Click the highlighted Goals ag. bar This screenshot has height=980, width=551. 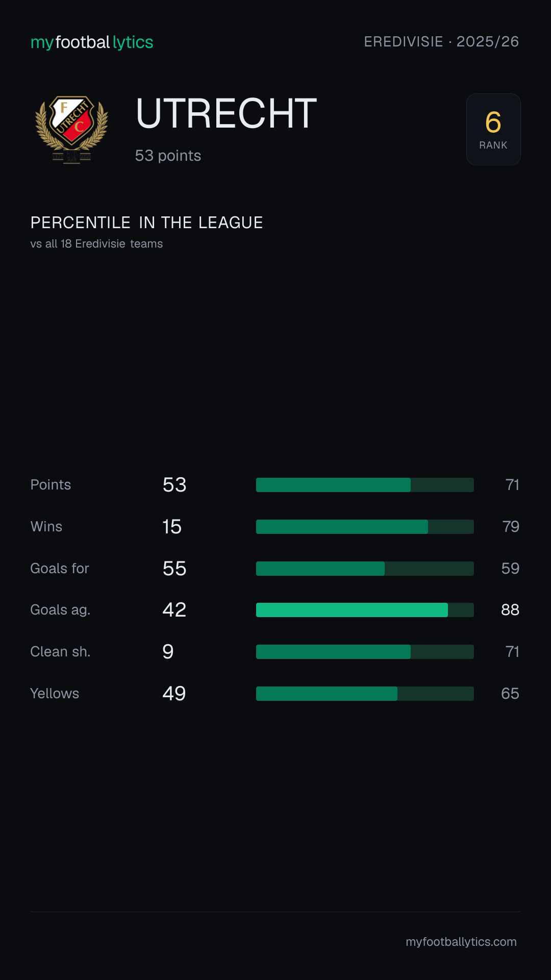point(365,610)
